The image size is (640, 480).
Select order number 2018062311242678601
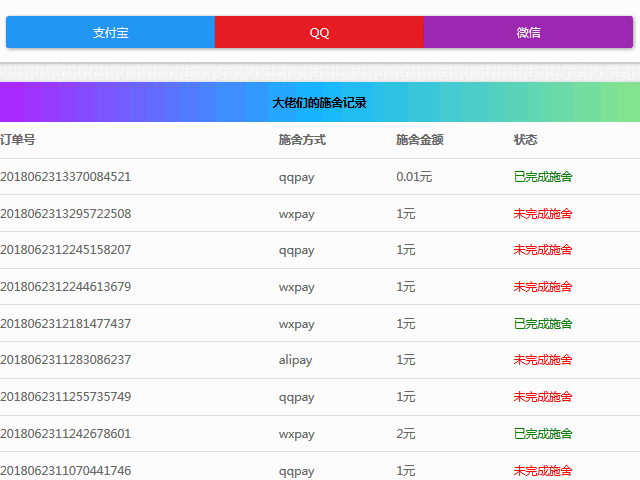click(x=66, y=434)
